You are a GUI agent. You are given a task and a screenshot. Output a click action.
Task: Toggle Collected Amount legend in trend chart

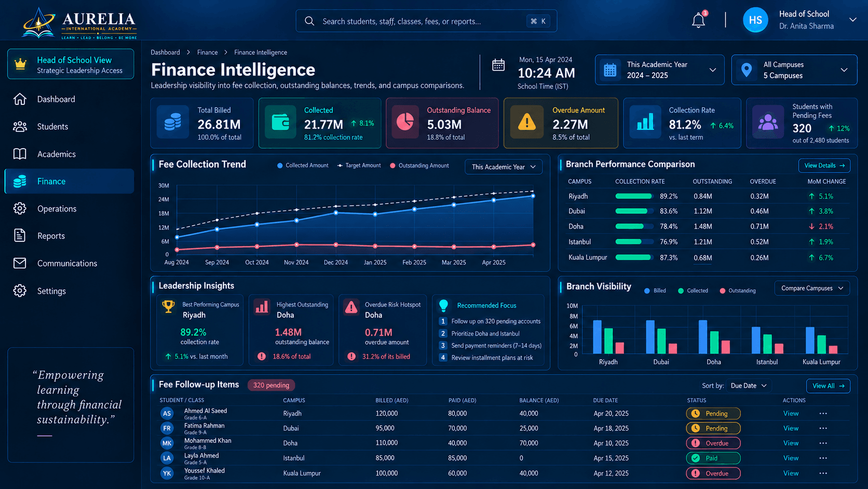(x=303, y=165)
